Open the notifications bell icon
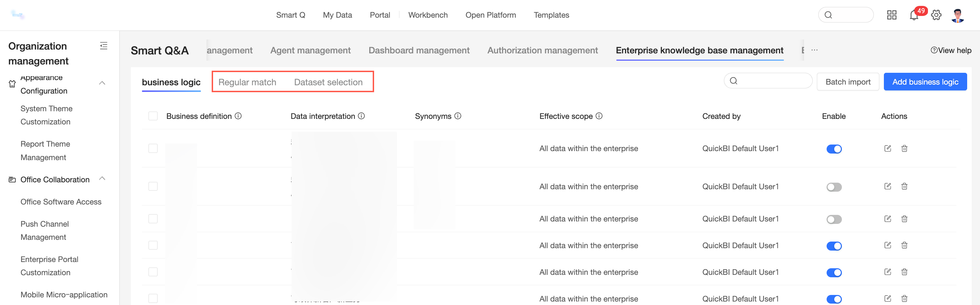 [x=913, y=15]
